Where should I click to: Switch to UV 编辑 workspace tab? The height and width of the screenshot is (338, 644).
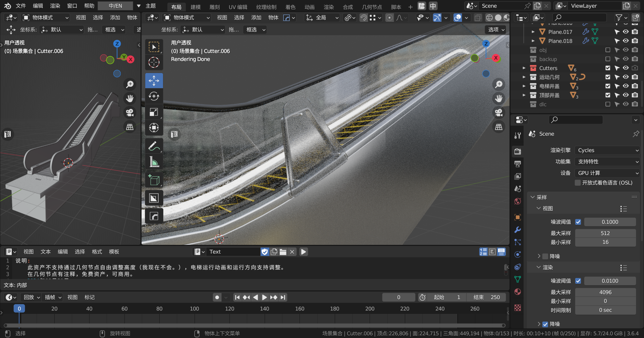(238, 7)
